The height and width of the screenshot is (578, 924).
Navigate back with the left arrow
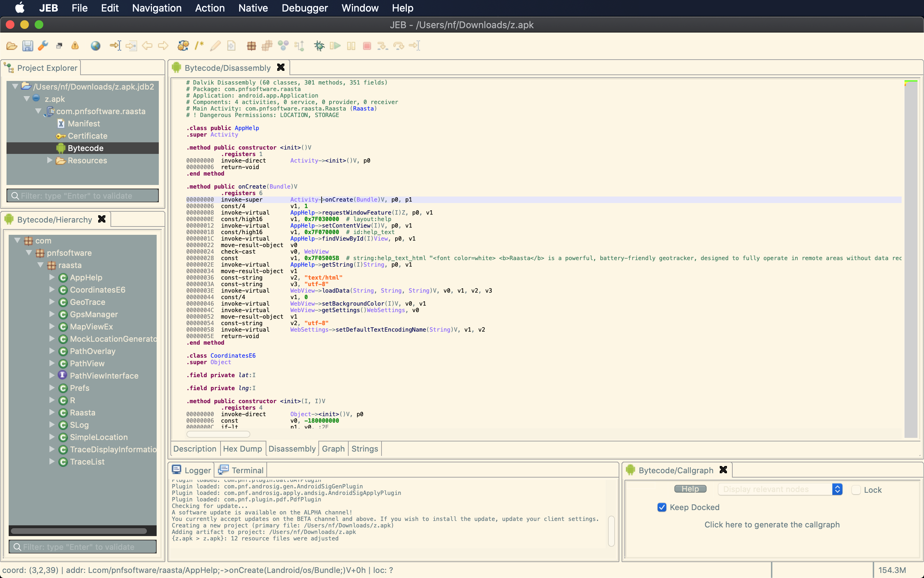pos(147,46)
